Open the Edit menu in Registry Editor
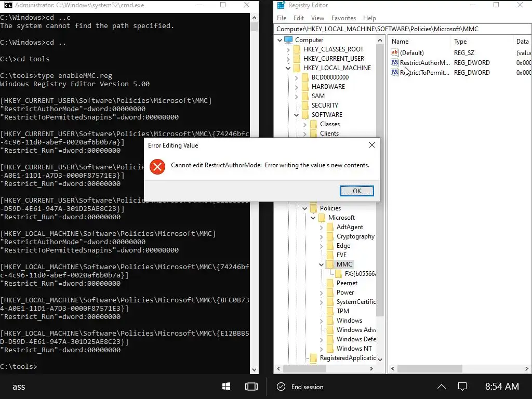Viewport: 532px width, 399px height. point(299,18)
